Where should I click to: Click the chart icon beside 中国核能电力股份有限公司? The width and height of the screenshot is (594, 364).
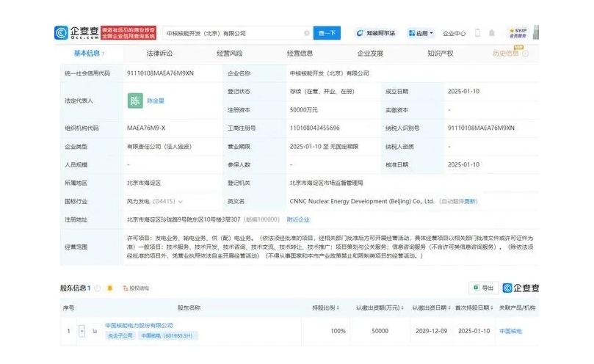(x=94, y=332)
